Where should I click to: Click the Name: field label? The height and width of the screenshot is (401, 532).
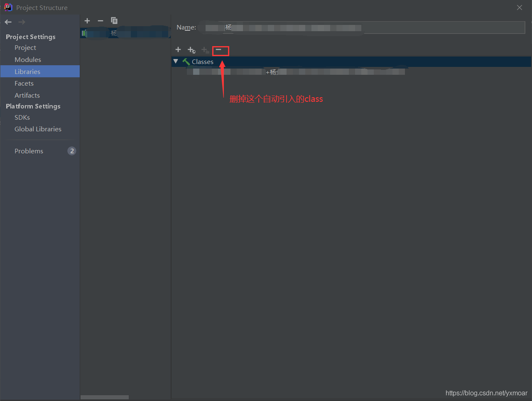(186, 27)
